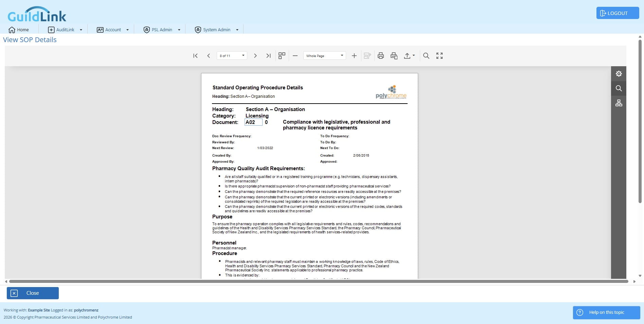Click the 'A02' document code field
644x324 pixels.
(253, 122)
